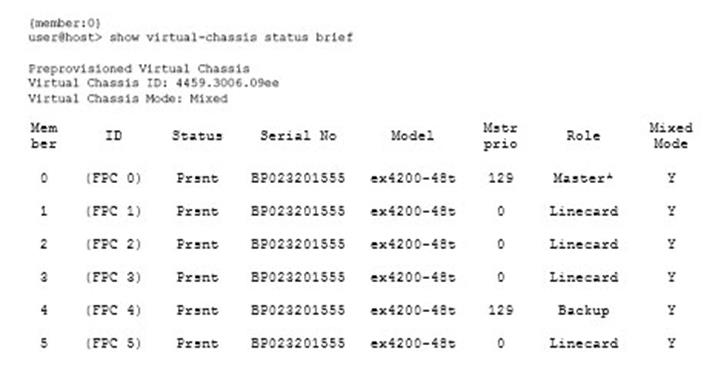This screenshot has width=713, height=376.
Task: Select the 'Master*' role entry
Action: [583, 178]
